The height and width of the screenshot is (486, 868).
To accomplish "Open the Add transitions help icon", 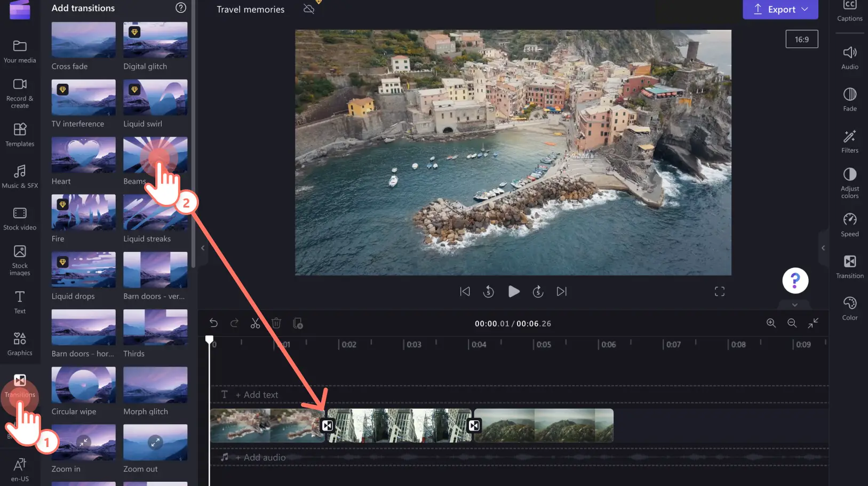I will point(181,7).
